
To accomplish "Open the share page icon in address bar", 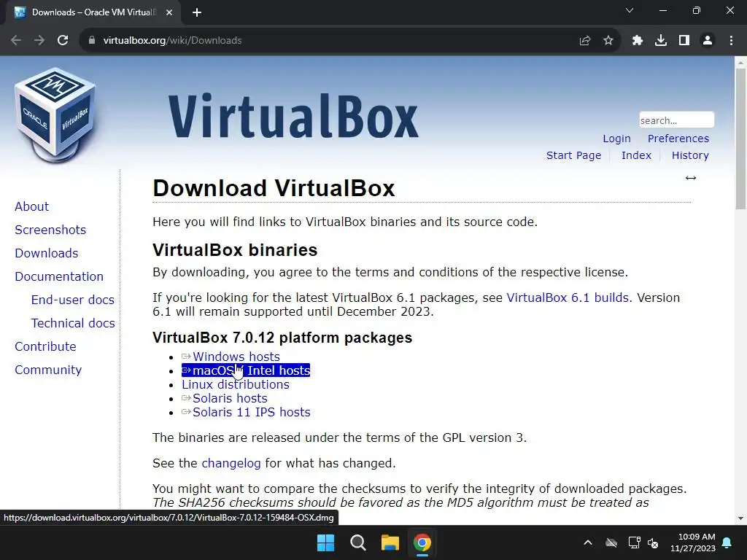I will click(x=585, y=41).
